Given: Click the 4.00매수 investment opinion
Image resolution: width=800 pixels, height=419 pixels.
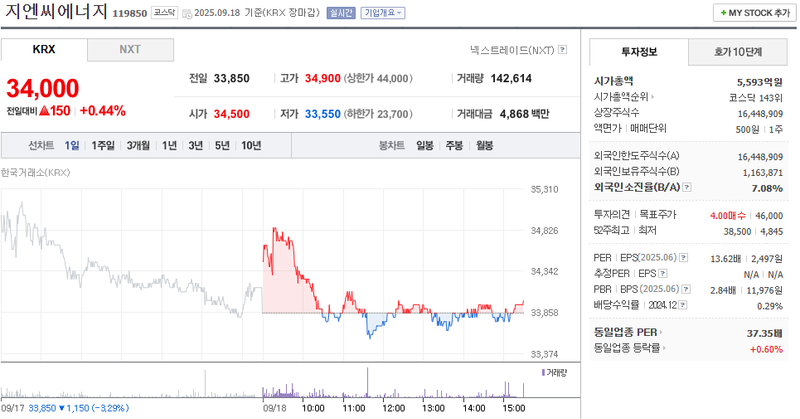Looking at the screenshot, I should pos(728,216).
